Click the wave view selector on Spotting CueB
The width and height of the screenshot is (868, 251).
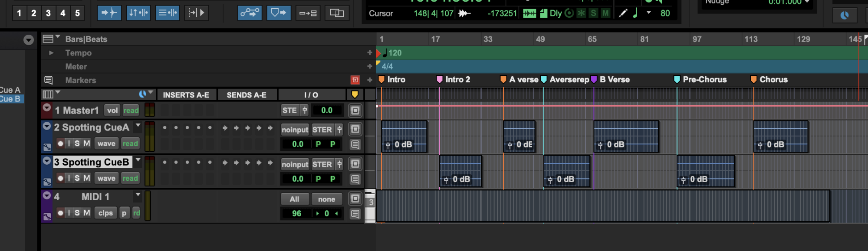[x=106, y=178]
